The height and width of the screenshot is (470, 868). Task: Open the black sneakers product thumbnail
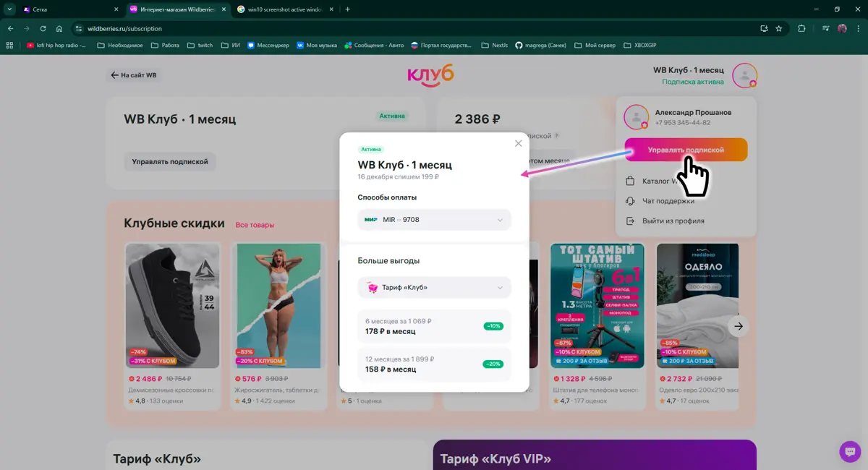[x=172, y=305]
